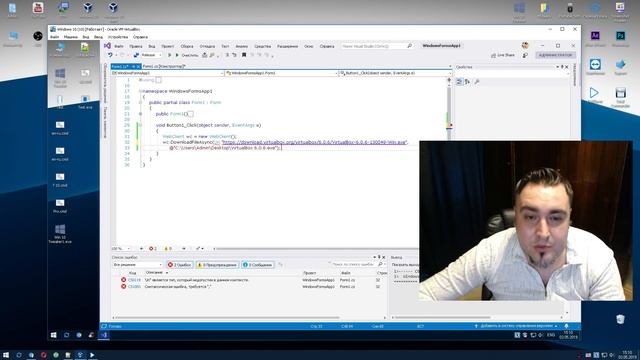Click the Error List horizontal scrollbar

[x=227, y=318]
